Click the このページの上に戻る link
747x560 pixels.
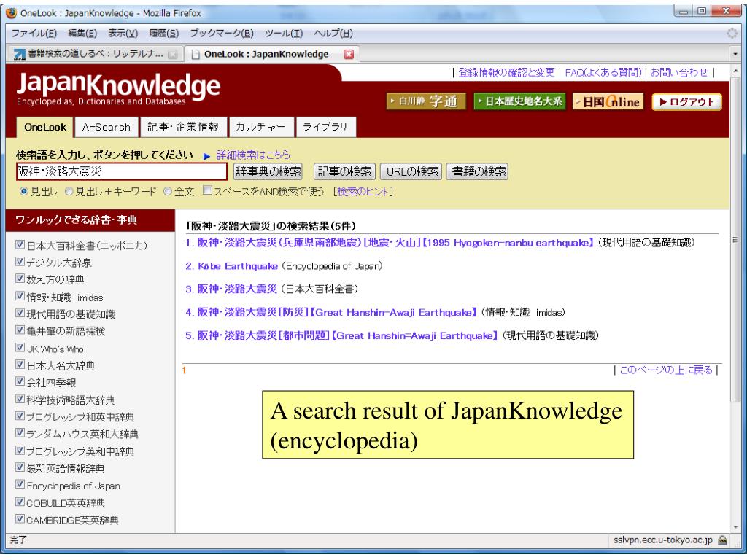[665, 370]
